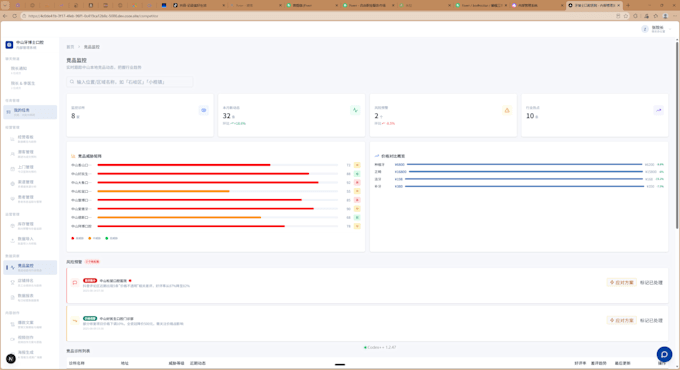The image size is (680, 370).
Task: Click the round black N badge bottom-left
Action: [x=11, y=359]
